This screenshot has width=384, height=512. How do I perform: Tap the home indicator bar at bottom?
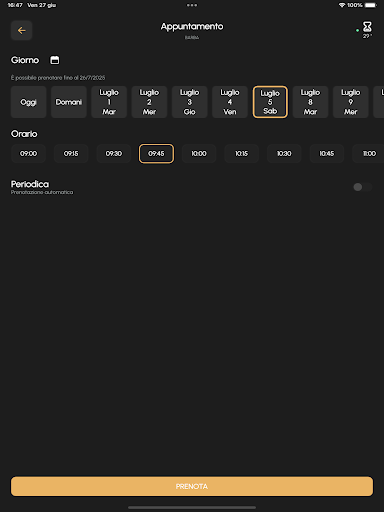pos(192,507)
